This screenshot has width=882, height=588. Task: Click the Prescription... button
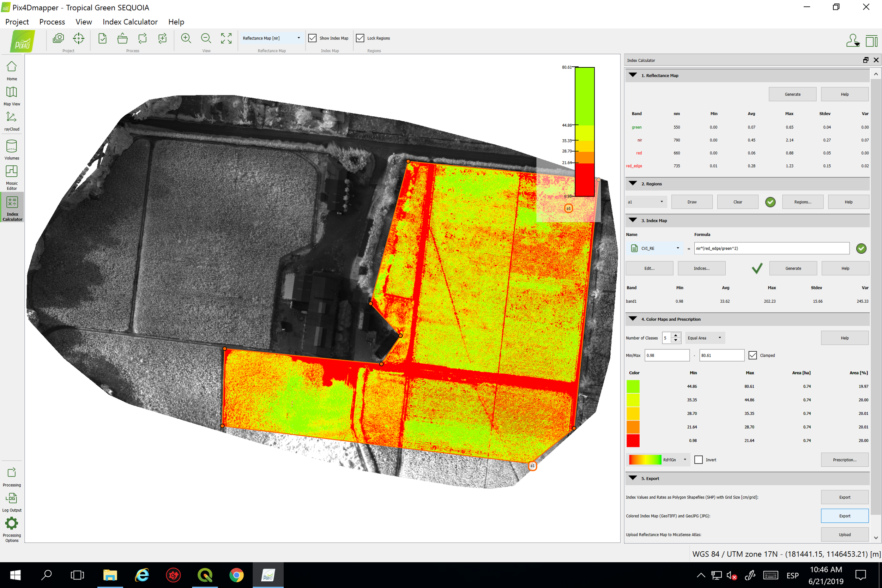tap(844, 460)
